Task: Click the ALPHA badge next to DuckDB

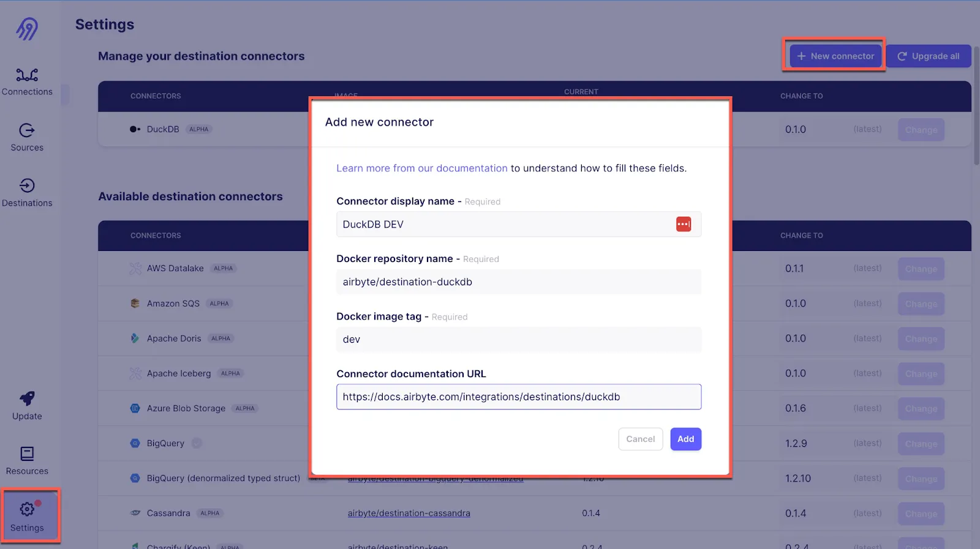Action: (199, 129)
